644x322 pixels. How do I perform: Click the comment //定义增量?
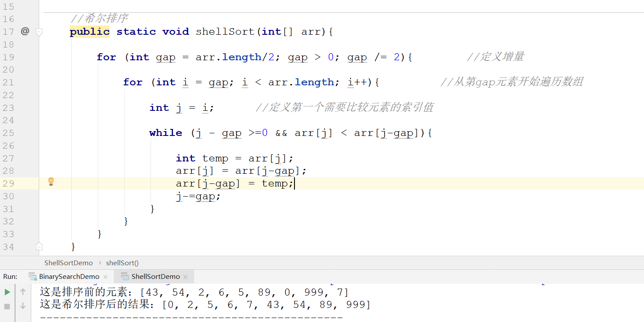[x=495, y=57]
